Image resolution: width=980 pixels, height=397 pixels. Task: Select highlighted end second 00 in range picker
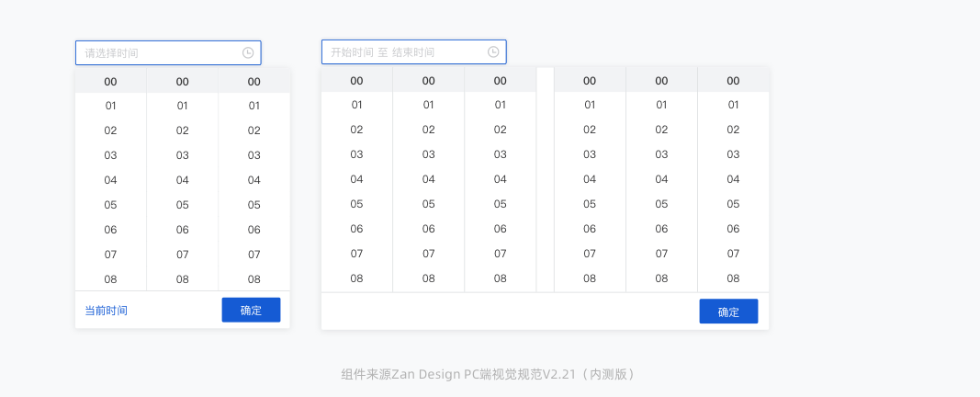point(733,81)
